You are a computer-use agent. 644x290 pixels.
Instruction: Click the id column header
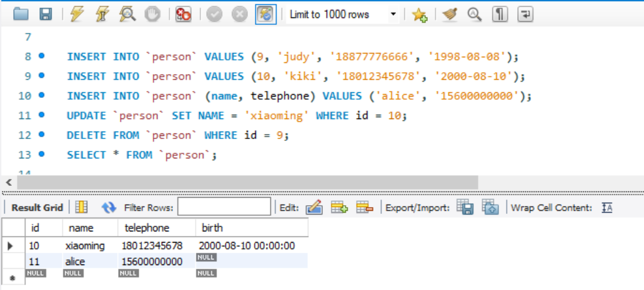[44, 228]
